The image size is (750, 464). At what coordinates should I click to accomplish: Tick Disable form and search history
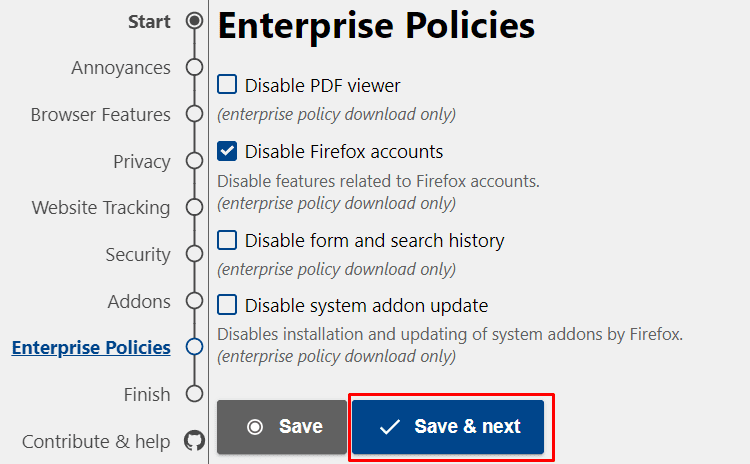point(228,241)
